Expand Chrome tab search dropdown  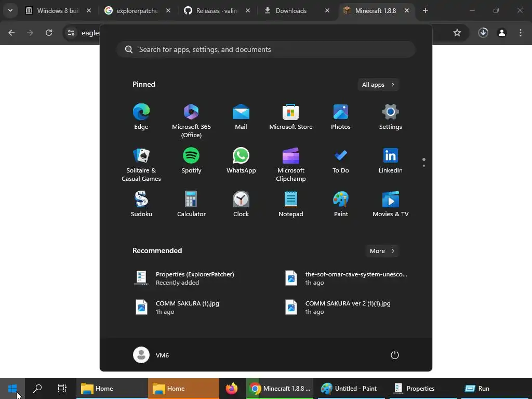(10, 10)
